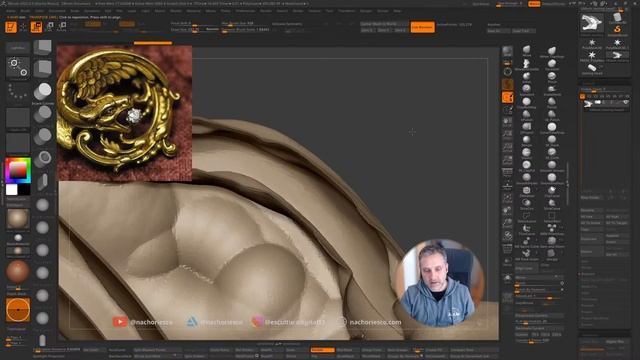Toggle the orange Edit mode button
640x360 pixels.
(11, 27)
